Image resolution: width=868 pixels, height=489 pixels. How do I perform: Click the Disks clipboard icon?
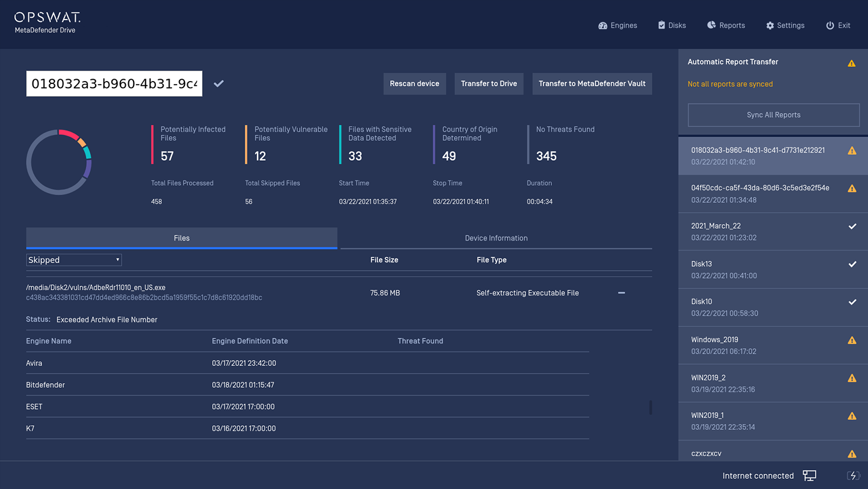[662, 25]
